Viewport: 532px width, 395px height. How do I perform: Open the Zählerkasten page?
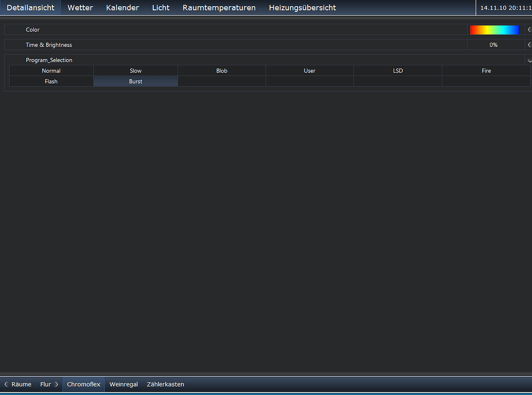coord(165,384)
